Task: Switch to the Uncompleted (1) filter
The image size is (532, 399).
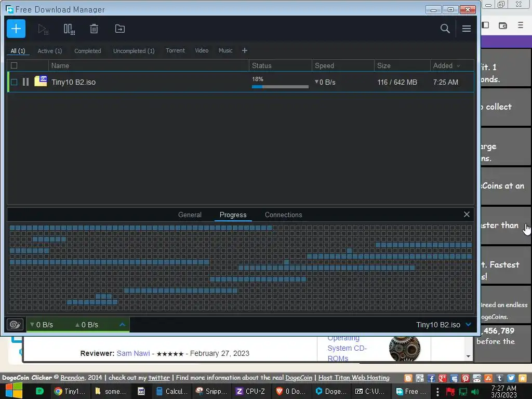Action: 134,51
